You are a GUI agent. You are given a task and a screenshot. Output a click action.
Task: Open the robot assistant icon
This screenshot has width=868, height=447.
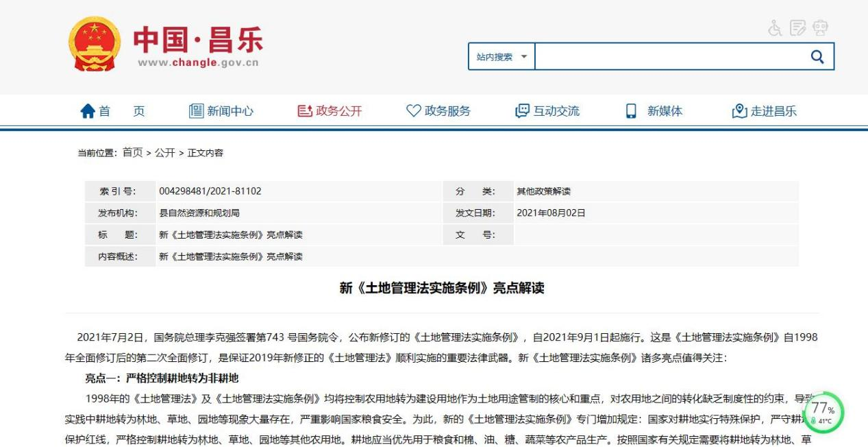tap(820, 29)
